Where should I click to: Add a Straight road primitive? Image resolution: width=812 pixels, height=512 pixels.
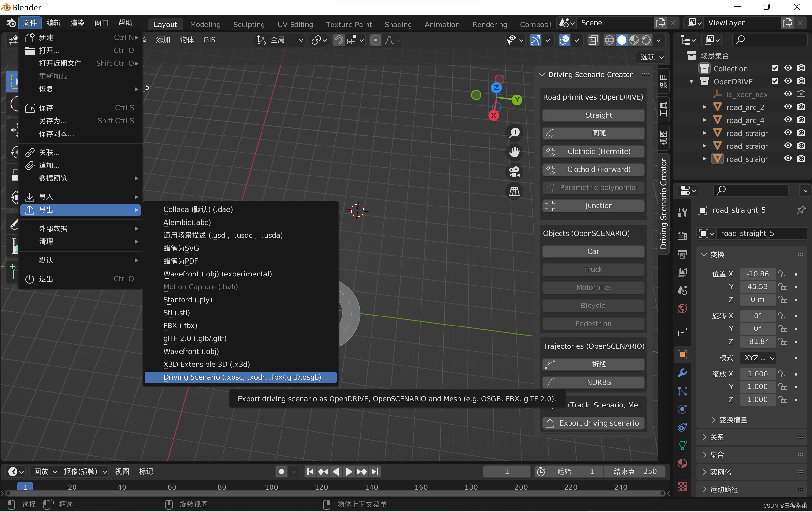click(593, 115)
